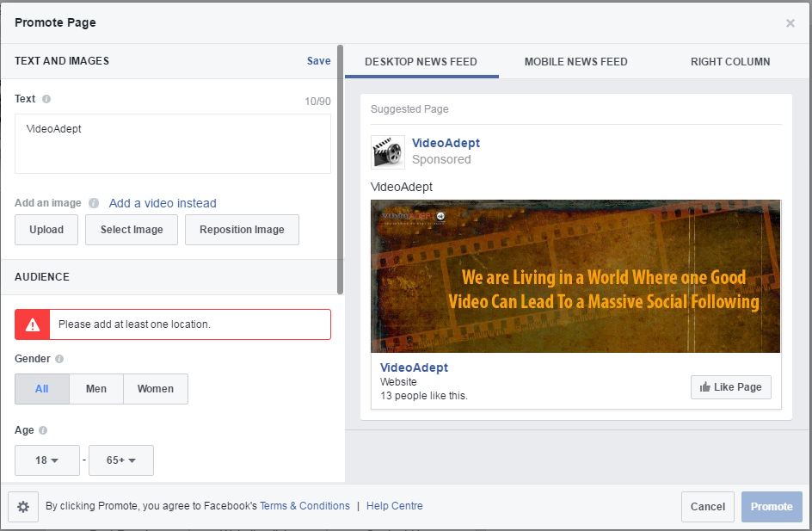Click the ad text input field
The image size is (812, 531).
[x=172, y=144]
